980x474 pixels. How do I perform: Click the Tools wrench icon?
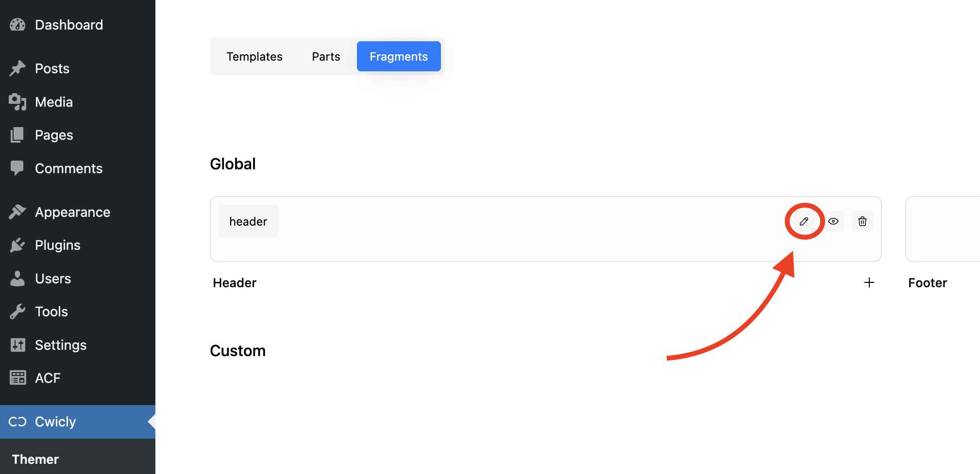tap(17, 311)
